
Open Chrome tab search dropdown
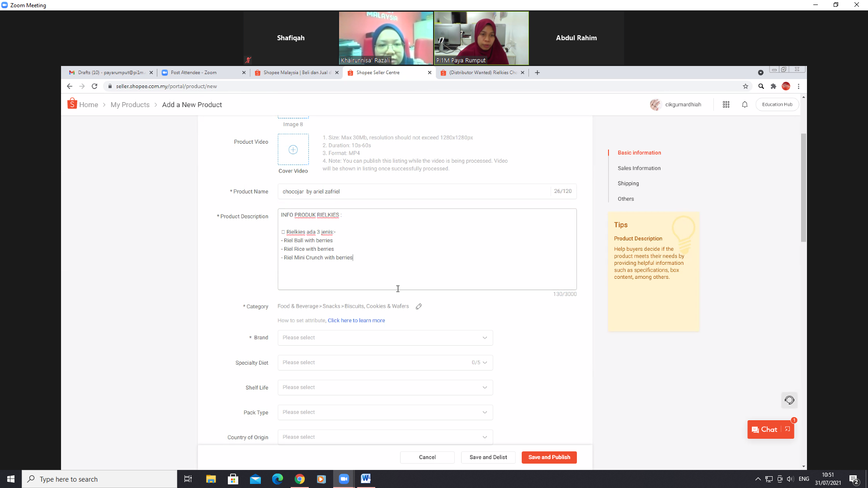(761, 72)
